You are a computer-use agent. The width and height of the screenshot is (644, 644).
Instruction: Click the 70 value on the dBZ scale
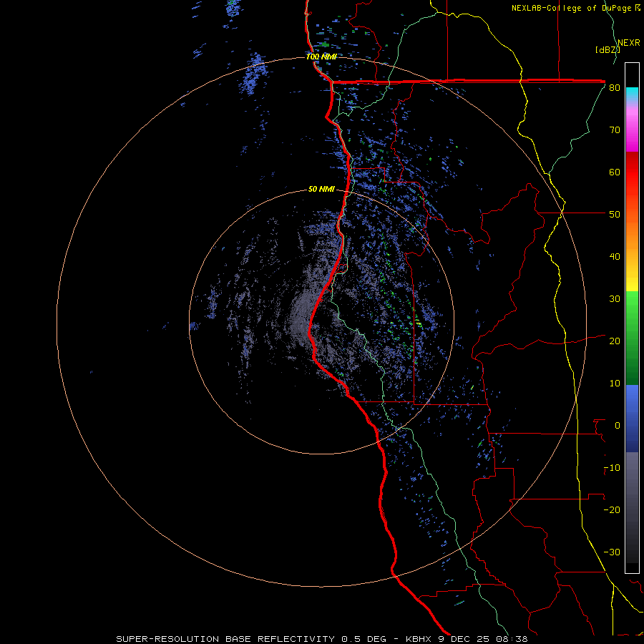pyautogui.click(x=615, y=130)
